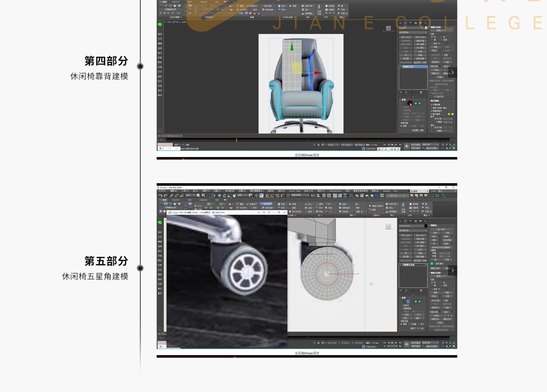Select Edge sub-object level icon in lower panel
The width and height of the screenshot is (547, 392).
[x=408, y=301]
